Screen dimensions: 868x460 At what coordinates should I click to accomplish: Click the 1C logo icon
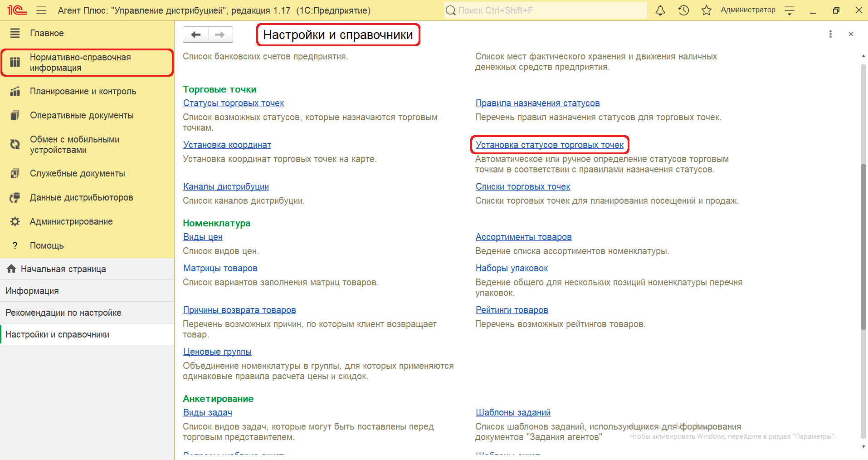pos(17,10)
